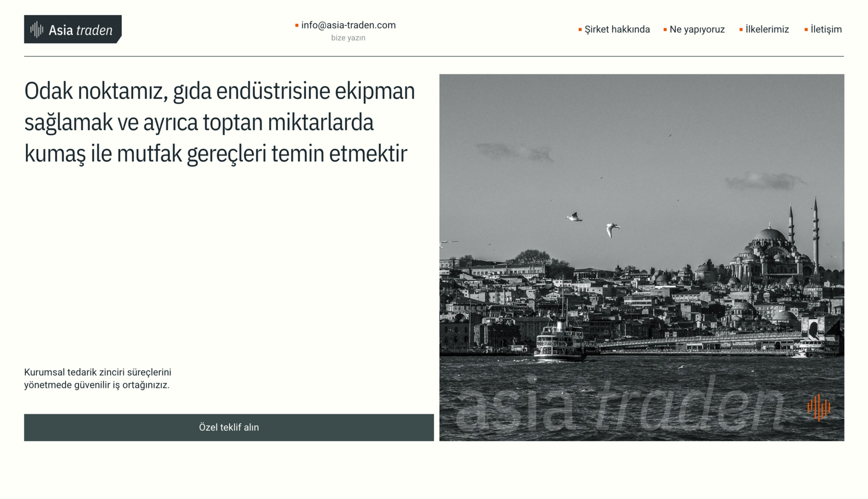Click the orange bullet before İlkelerimiz

coord(741,29)
